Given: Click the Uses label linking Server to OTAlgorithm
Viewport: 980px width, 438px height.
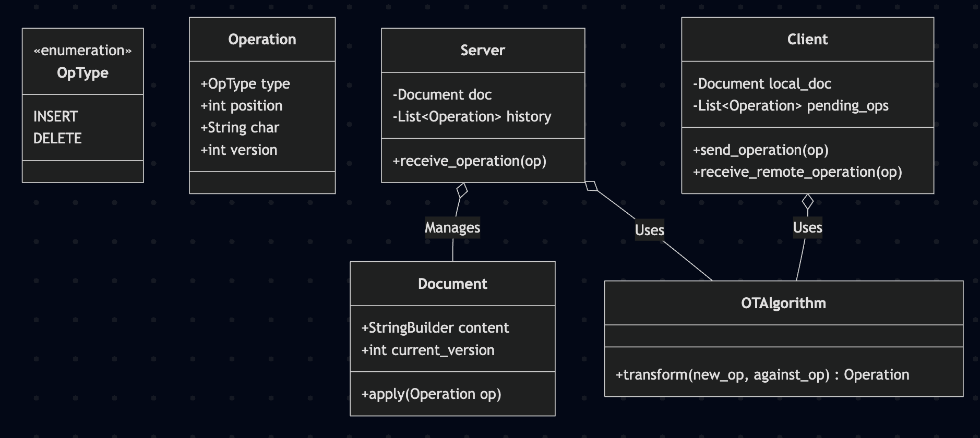Looking at the screenshot, I should [x=649, y=230].
